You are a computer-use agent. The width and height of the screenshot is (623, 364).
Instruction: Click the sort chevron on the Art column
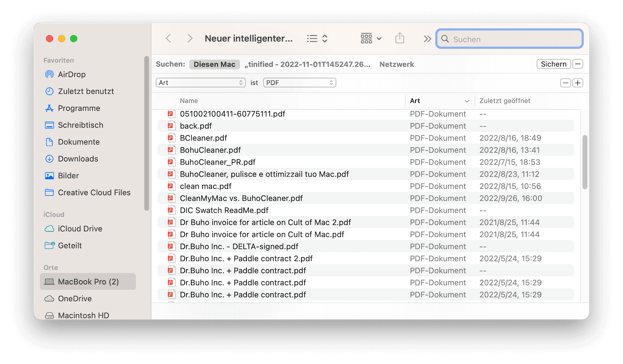467,101
